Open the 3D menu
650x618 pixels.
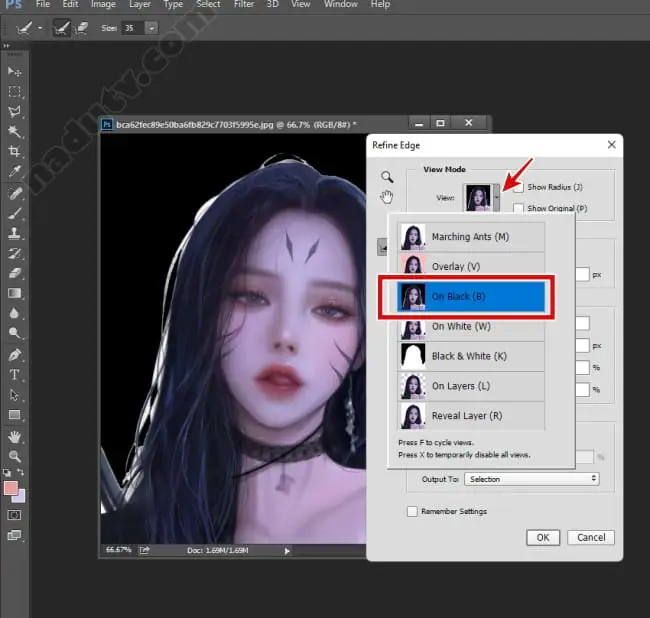272,4
